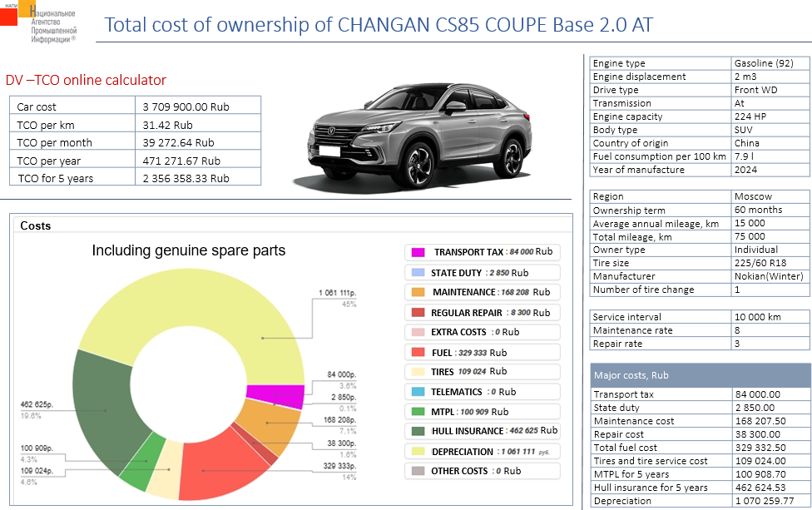Click the NAPI agency logo
This screenshot has height=510, width=812.
click(x=40, y=23)
